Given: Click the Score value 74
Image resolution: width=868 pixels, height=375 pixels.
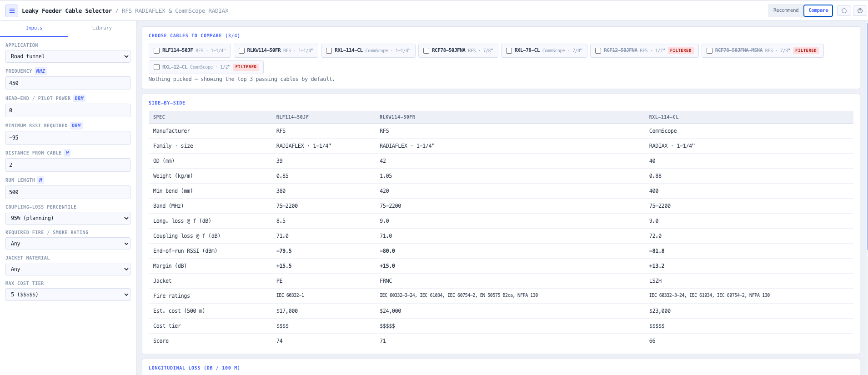Looking at the screenshot, I should [x=280, y=341].
